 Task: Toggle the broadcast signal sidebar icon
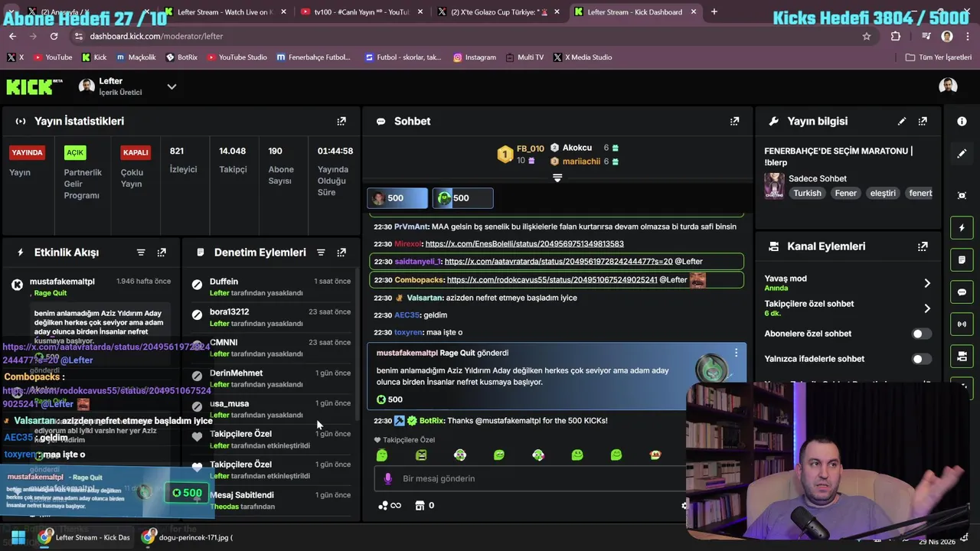pos(962,324)
